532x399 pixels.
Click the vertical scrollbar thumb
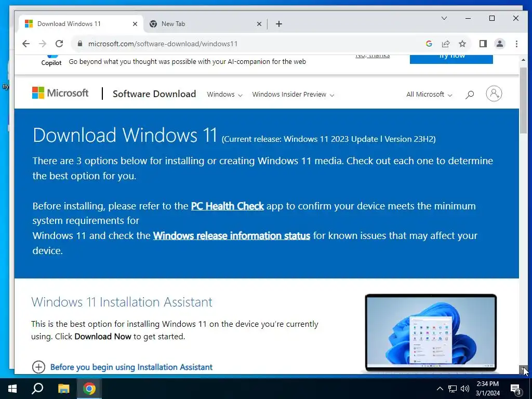point(523,100)
